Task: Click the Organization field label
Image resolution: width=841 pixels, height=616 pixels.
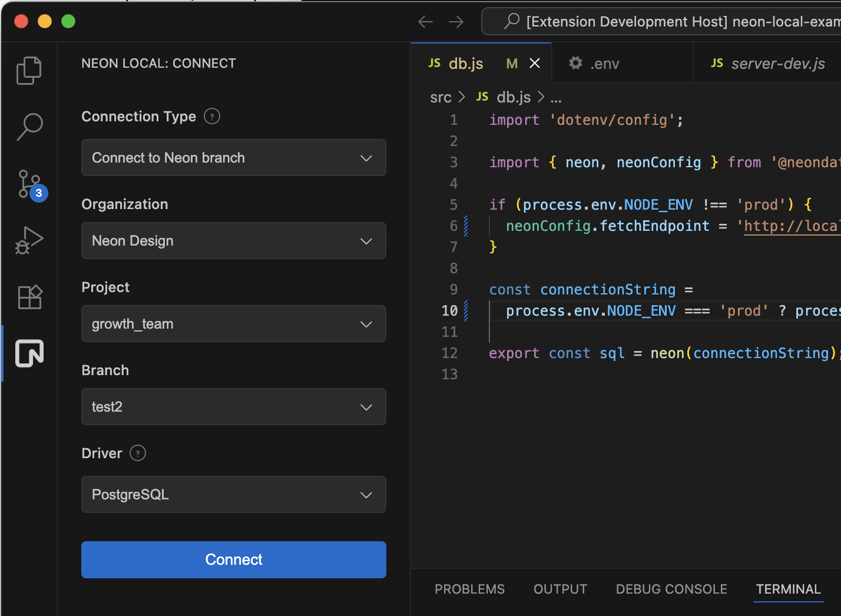Action: (x=125, y=204)
